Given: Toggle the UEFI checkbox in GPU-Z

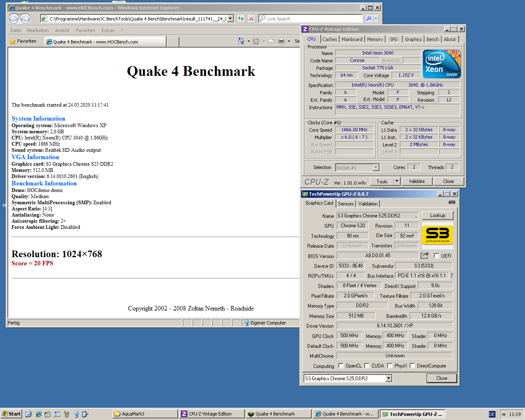Looking at the screenshot, I should [436, 256].
